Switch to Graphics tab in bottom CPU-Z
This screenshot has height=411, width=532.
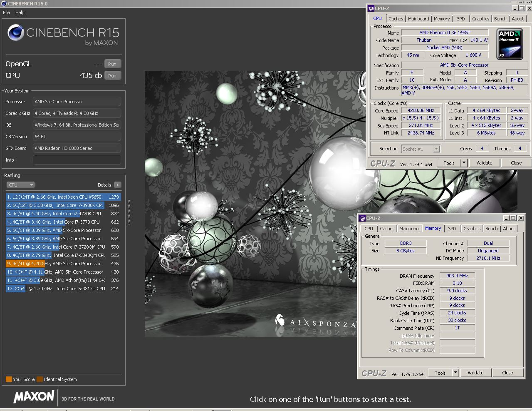[472, 229]
